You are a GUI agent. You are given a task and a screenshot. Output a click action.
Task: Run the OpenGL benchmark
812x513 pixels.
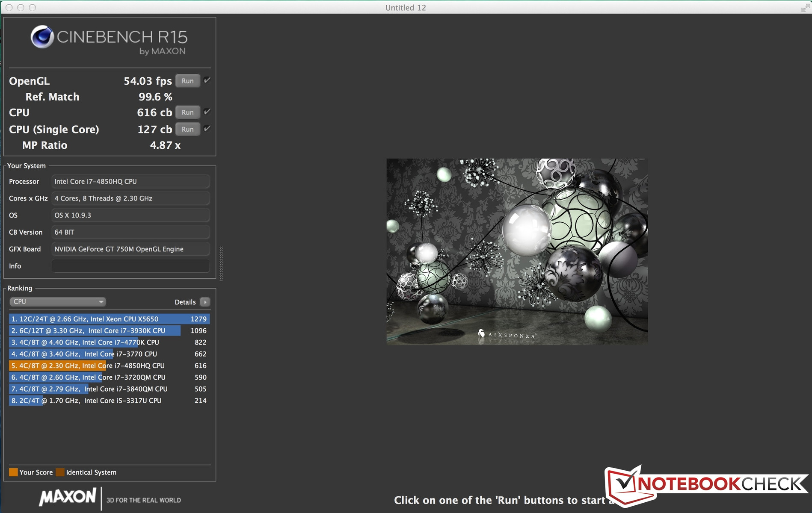click(187, 81)
